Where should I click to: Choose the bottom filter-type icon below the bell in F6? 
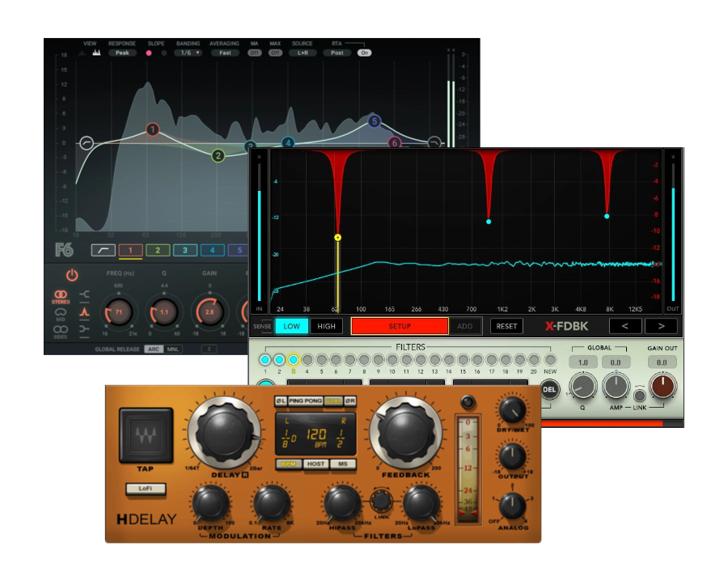click(x=84, y=329)
